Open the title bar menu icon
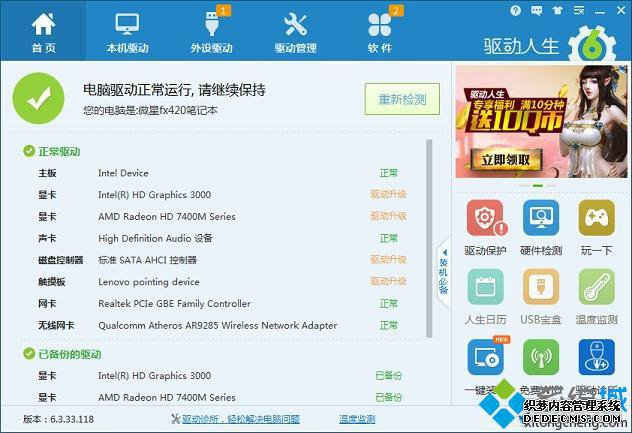Screen dimensions: 632x433 click(579, 11)
